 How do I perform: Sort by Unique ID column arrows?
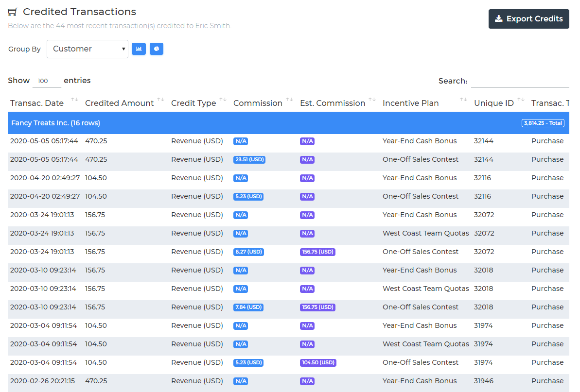(521, 100)
